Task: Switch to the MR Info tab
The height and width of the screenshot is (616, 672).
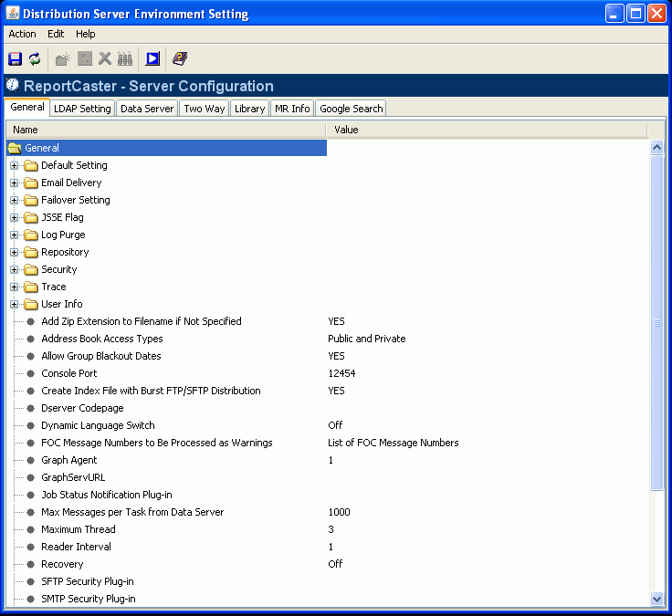Action: coord(292,109)
